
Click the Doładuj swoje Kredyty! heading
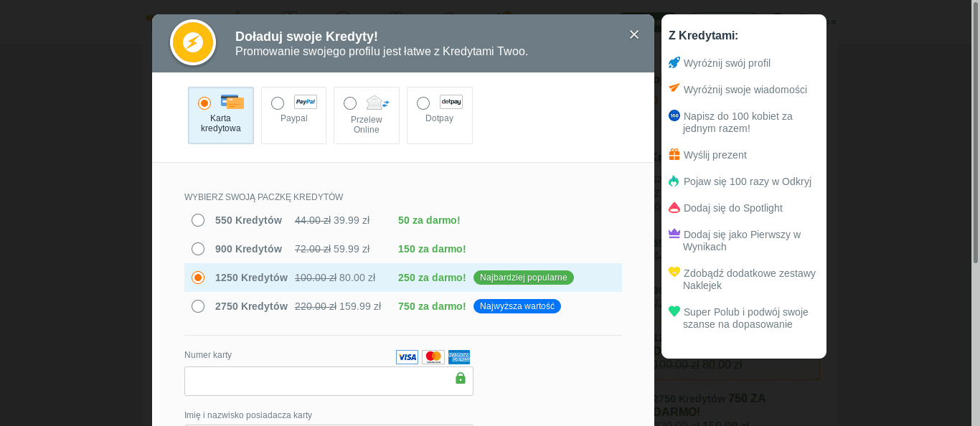click(x=306, y=37)
